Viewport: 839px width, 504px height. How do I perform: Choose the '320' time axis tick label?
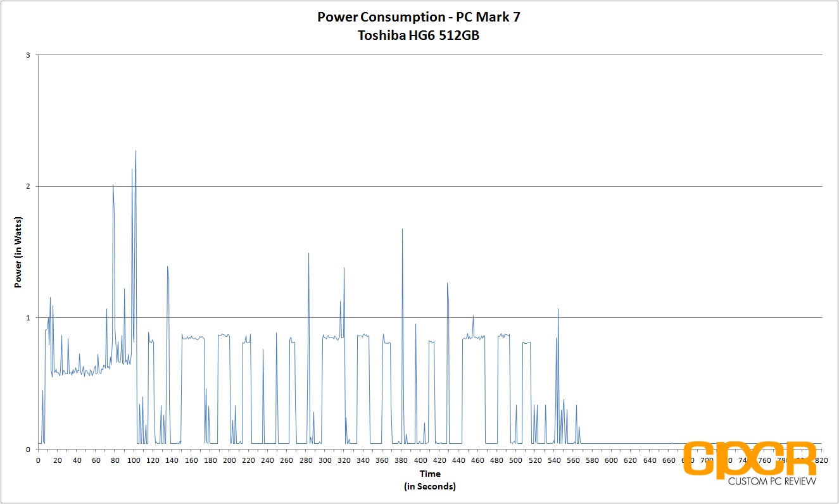click(344, 460)
